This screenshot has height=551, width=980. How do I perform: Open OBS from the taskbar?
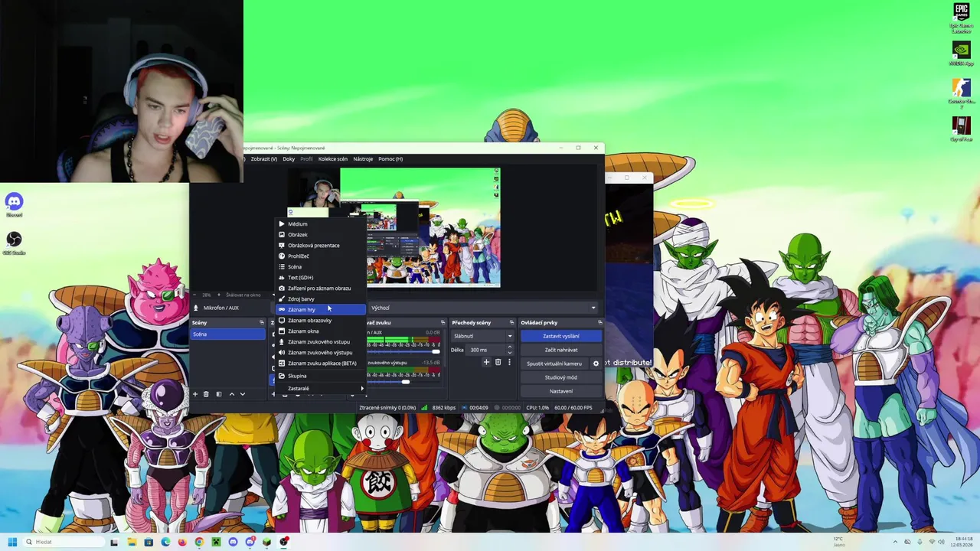(x=284, y=542)
